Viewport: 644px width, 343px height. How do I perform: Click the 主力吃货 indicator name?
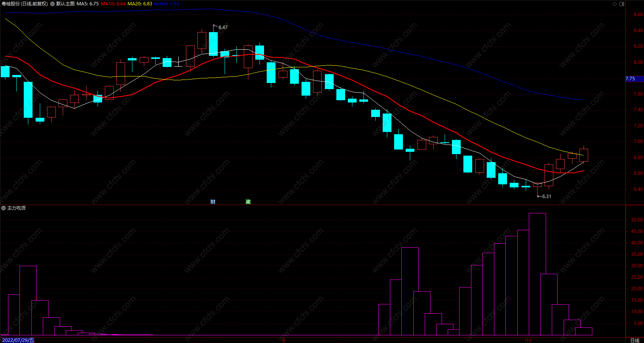point(16,208)
